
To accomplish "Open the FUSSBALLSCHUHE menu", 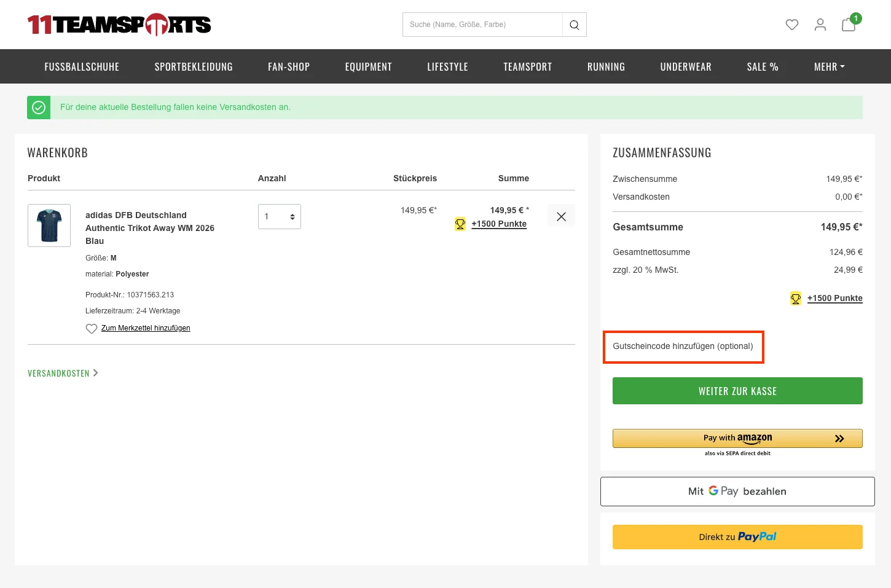I will pyautogui.click(x=82, y=66).
